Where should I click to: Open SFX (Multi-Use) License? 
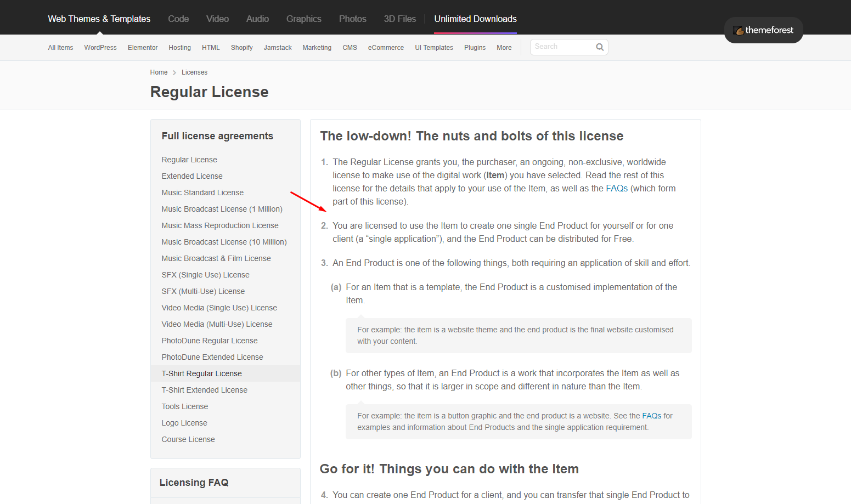coord(203,291)
